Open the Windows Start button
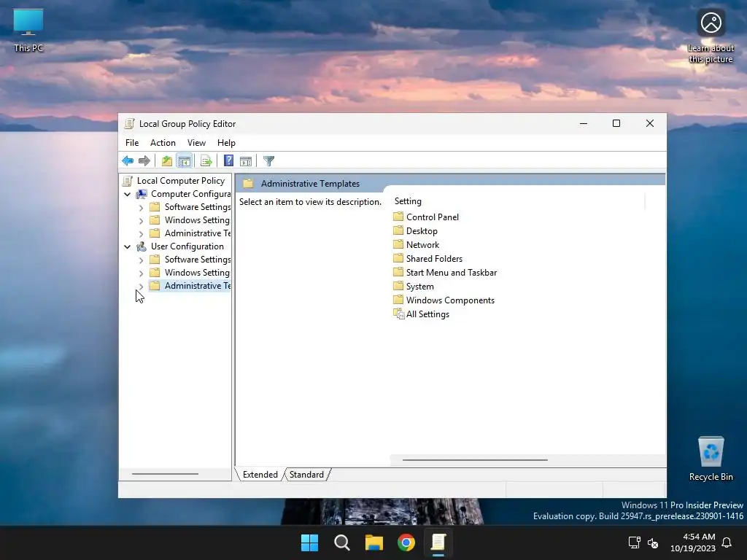 (x=309, y=542)
